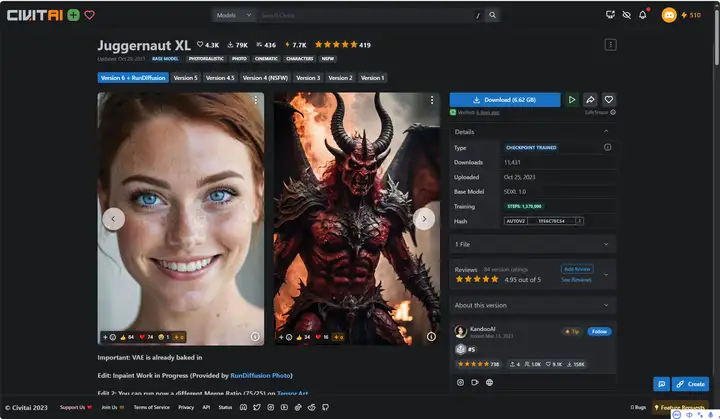Switch to the Version 1 tab
This screenshot has height=419, width=720.
pyautogui.click(x=372, y=78)
